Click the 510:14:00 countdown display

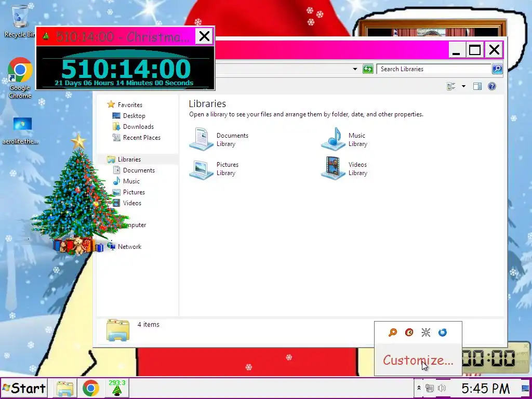[126, 69]
